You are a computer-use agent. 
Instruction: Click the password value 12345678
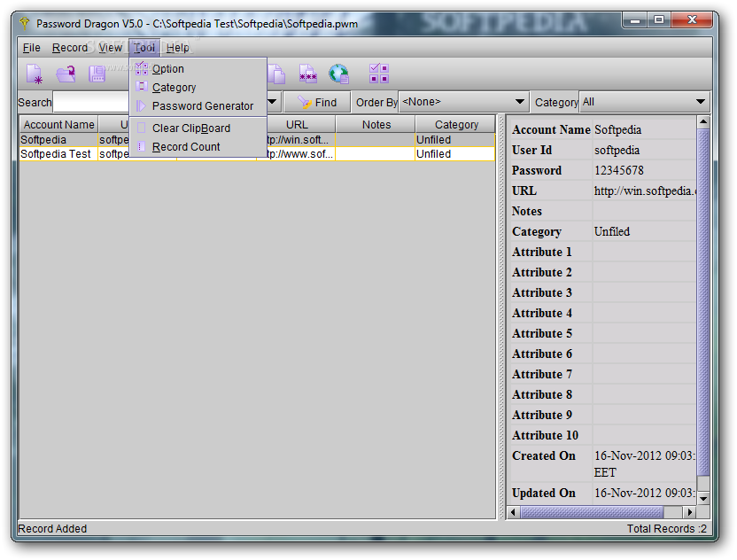point(618,170)
